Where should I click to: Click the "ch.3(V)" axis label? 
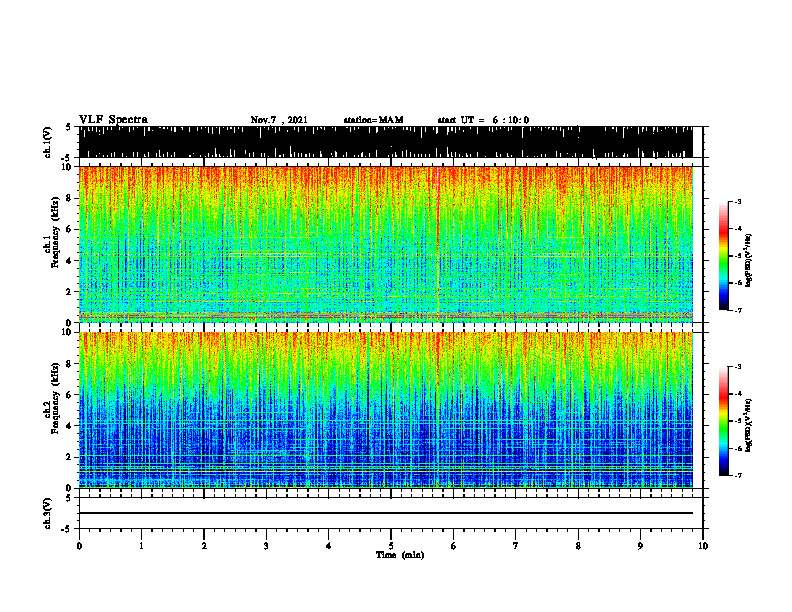click(x=48, y=514)
